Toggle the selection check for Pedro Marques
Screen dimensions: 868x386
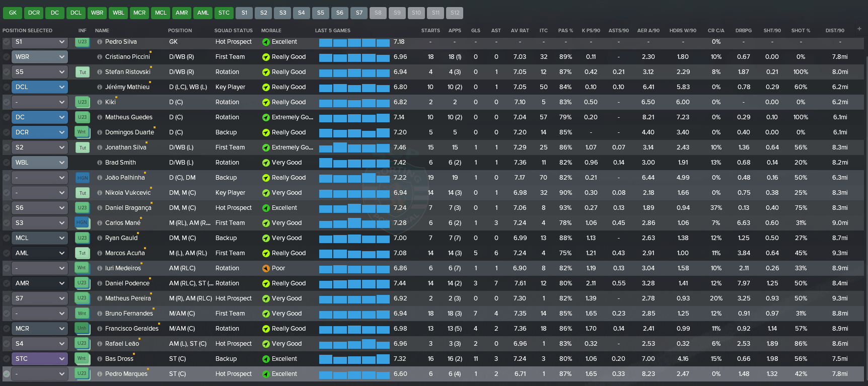click(7, 374)
